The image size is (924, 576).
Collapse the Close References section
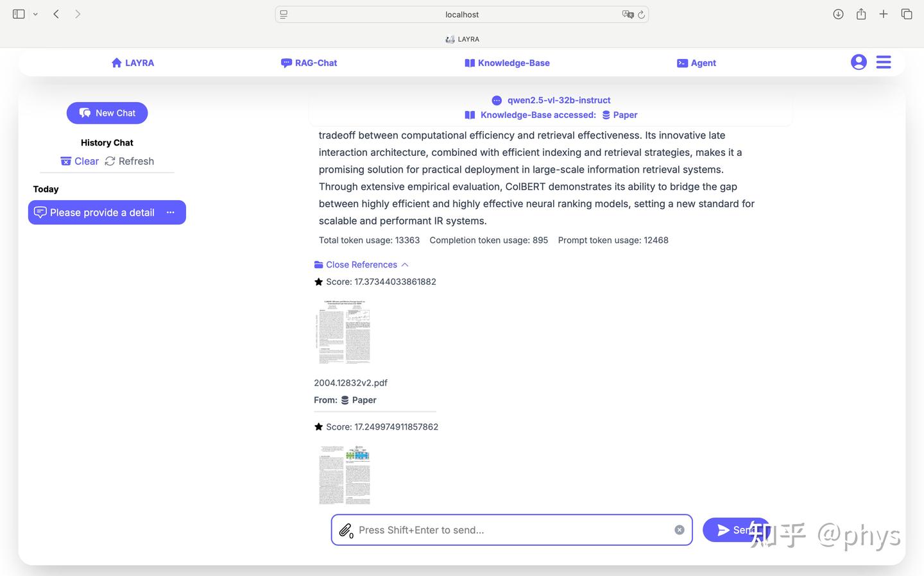[361, 265]
